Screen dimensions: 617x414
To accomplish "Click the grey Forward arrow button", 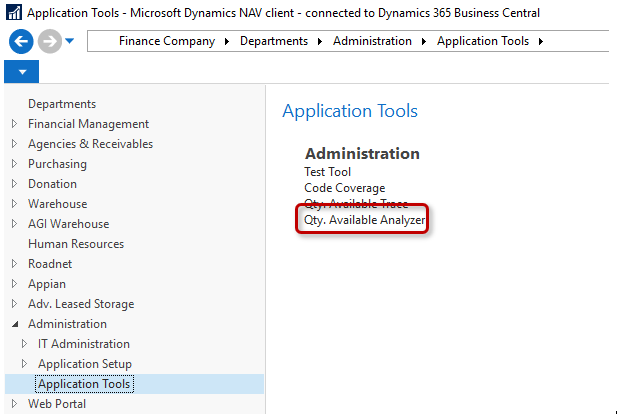I will point(49,42).
